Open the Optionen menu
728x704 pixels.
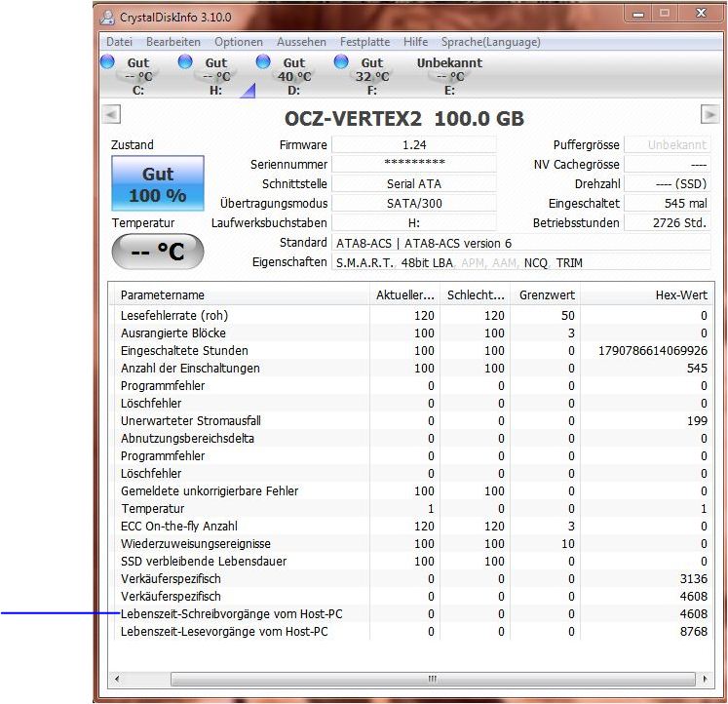click(x=238, y=42)
